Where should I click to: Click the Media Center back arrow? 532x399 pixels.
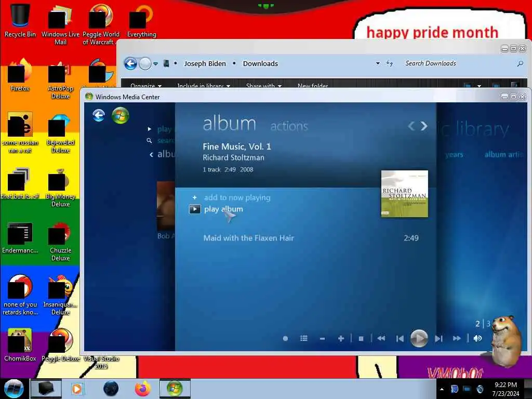click(99, 115)
